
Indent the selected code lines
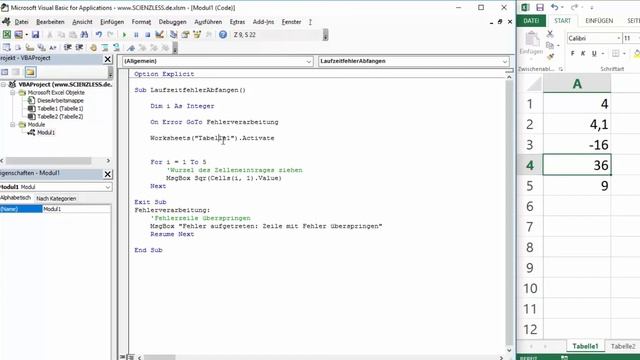coord(67,48)
